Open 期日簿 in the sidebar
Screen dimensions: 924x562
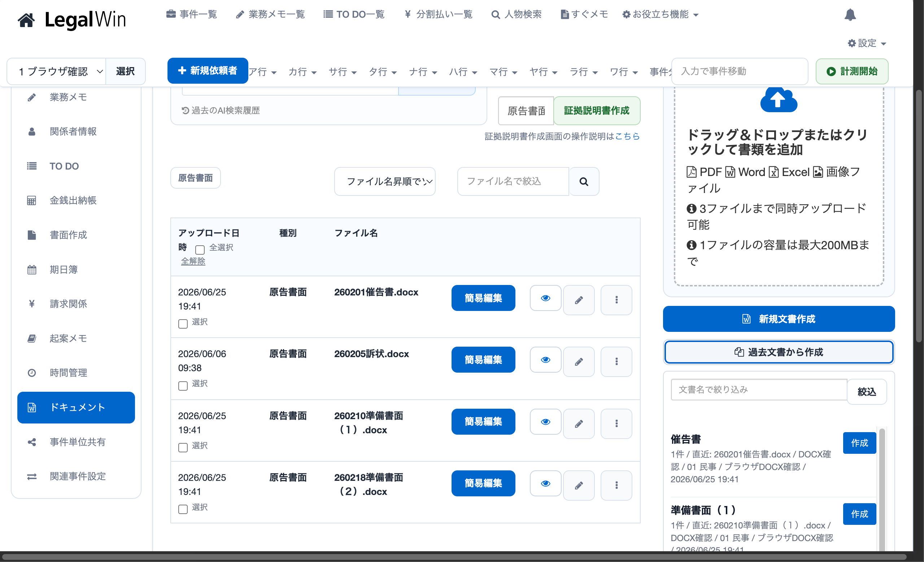[x=76, y=269]
